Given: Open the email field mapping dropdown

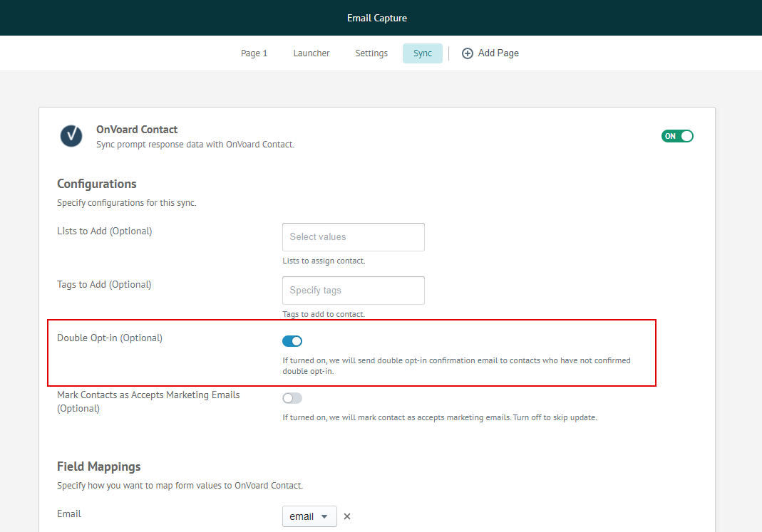Looking at the screenshot, I should (x=309, y=516).
